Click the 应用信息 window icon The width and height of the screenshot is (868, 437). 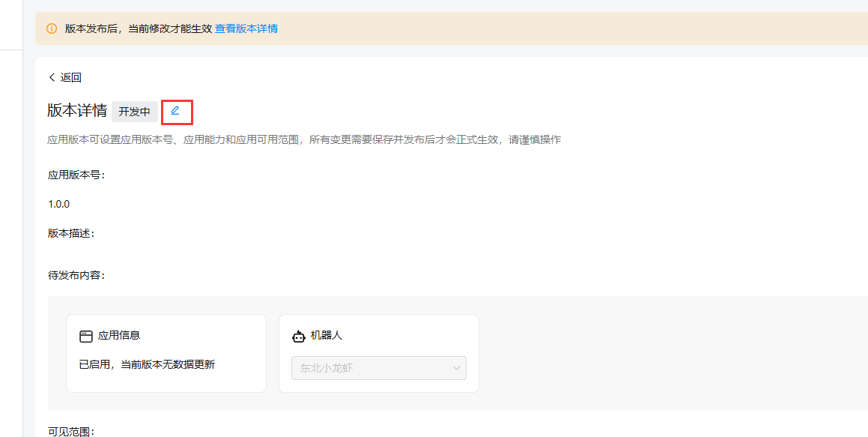click(86, 337)
